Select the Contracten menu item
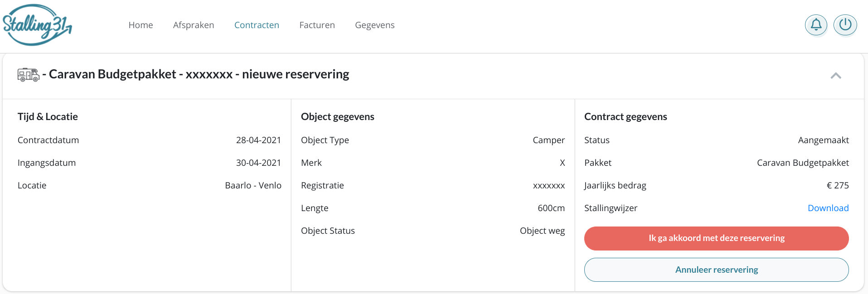The width and height of the screenshot is (868, 294). (x=257, y=25)
